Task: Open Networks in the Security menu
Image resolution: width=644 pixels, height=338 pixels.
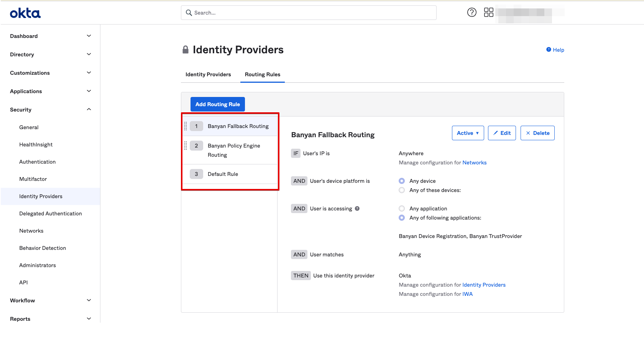Action: (31, 231)
